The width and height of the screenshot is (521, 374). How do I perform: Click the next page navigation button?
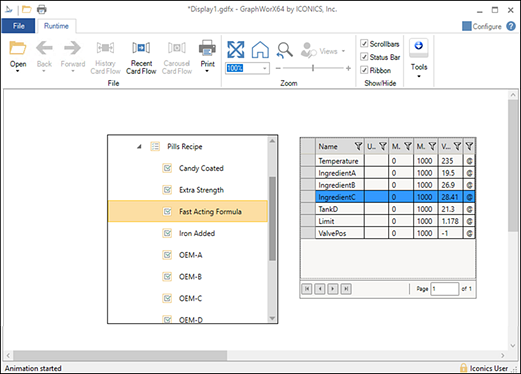pos(333,289)
